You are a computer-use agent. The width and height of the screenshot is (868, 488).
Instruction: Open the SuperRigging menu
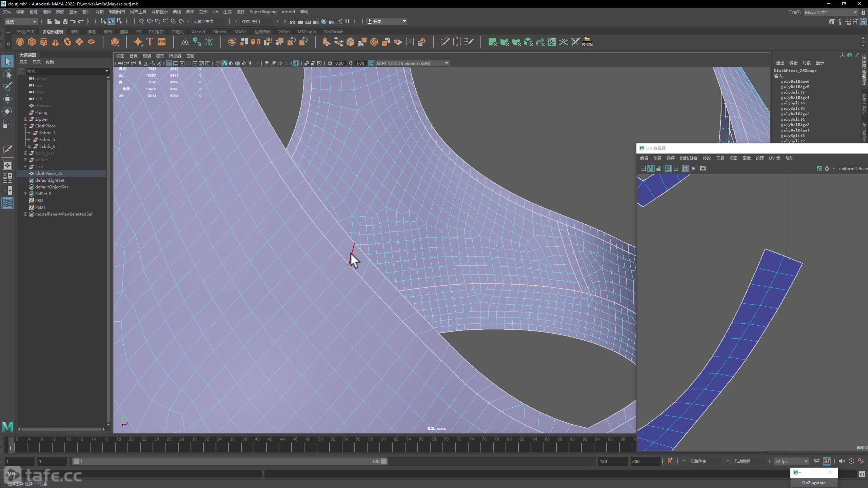click(263, 12)
